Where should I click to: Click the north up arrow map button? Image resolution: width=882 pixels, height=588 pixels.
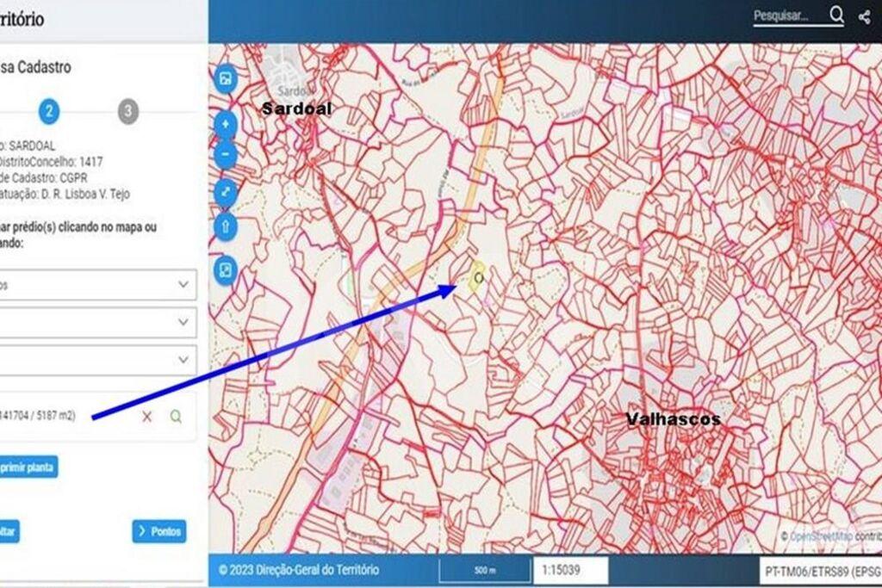pos(225,228)
